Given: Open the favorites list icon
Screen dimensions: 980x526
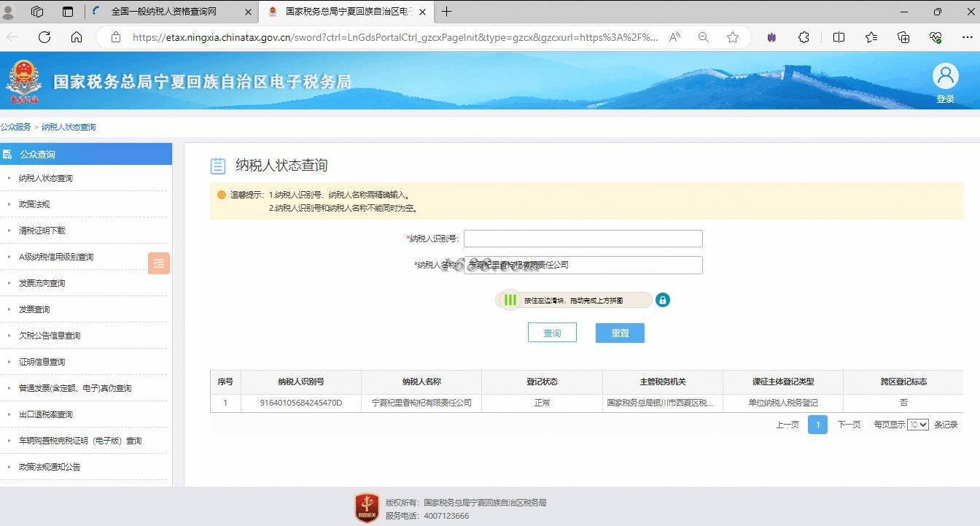Looking at the screenshot, I should tap(871, 37).
